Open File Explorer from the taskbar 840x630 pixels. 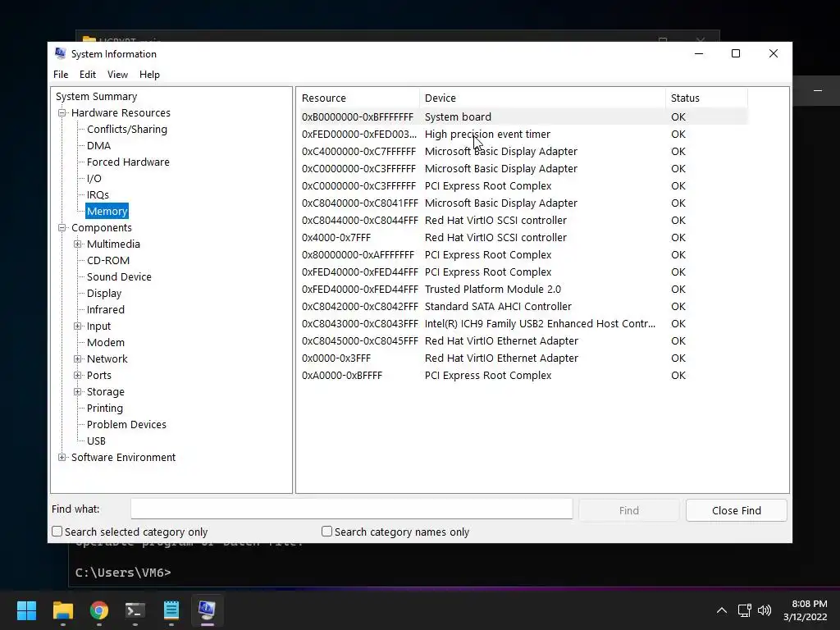62,610
